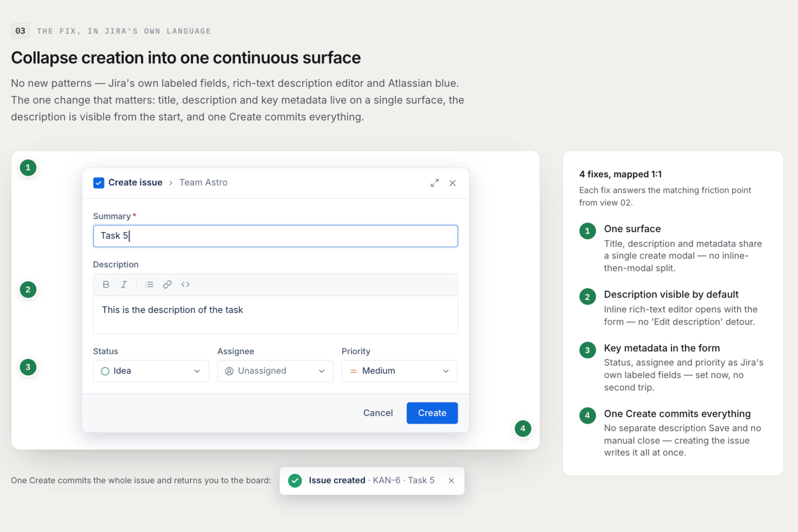The height and width of the screenshot is (532, 798).
Task: Click the 'Description visible by default' heading
Action: tap(671, 294)
